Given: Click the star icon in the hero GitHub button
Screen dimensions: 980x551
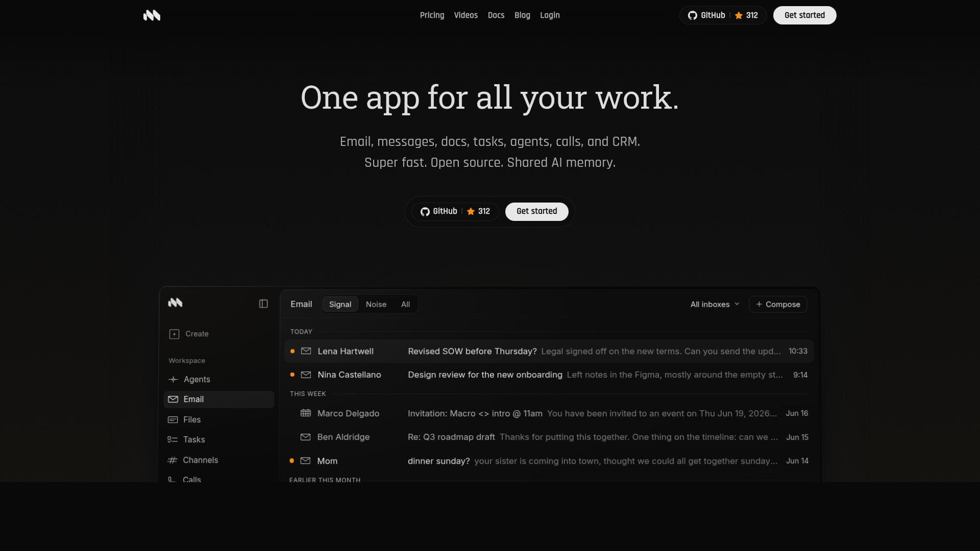Looking at the screenshot, I should tap(471, 211).
